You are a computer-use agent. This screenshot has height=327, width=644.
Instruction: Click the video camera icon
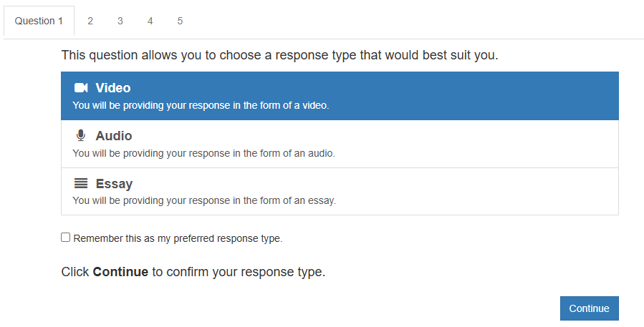point(81,88)
